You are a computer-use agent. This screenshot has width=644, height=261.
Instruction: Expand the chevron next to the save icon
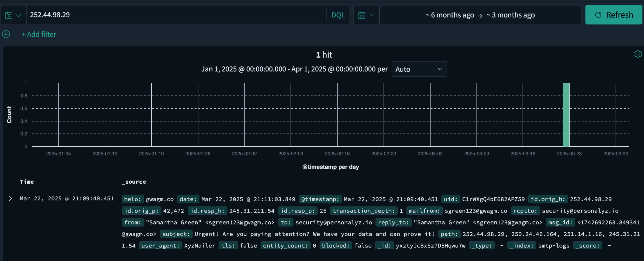18,15
